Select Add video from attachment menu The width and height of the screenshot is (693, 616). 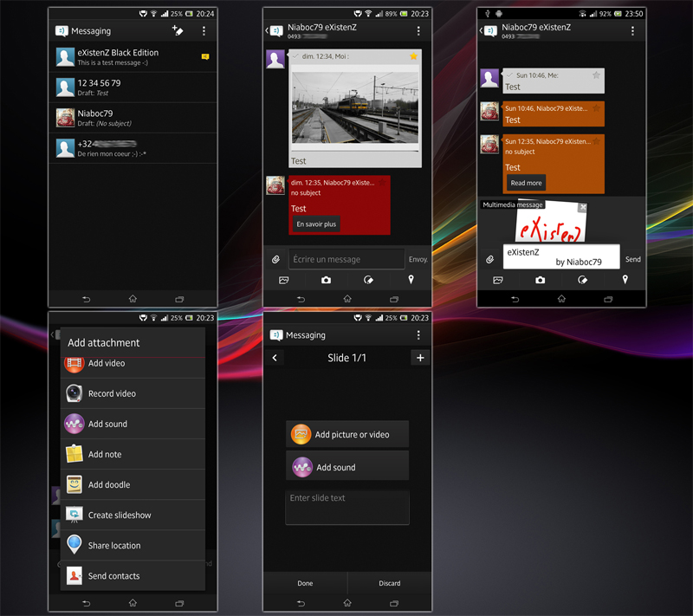tap(133, 366)
